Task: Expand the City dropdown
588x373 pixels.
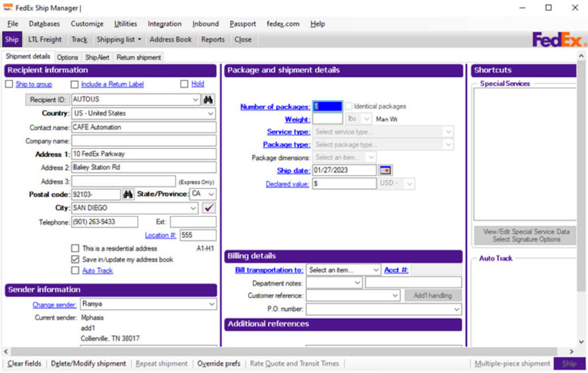Action: (193, 208)
